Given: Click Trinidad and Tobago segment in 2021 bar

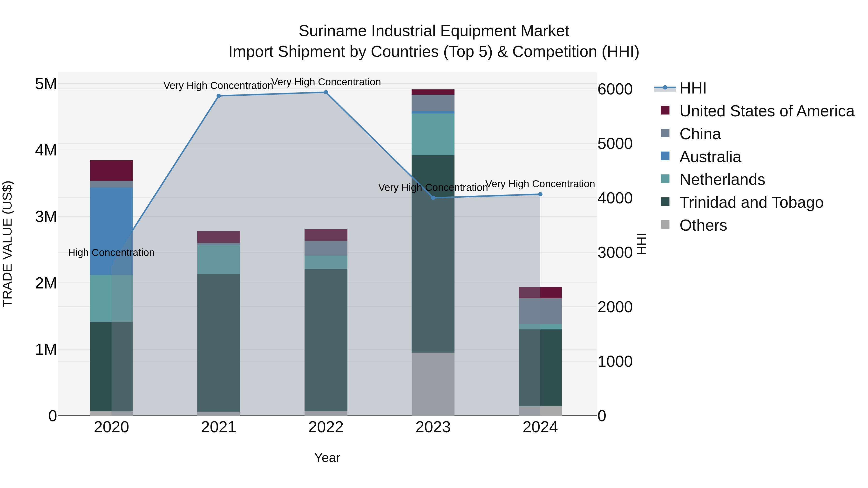Looking at the screenshot, I should [219, 342].
